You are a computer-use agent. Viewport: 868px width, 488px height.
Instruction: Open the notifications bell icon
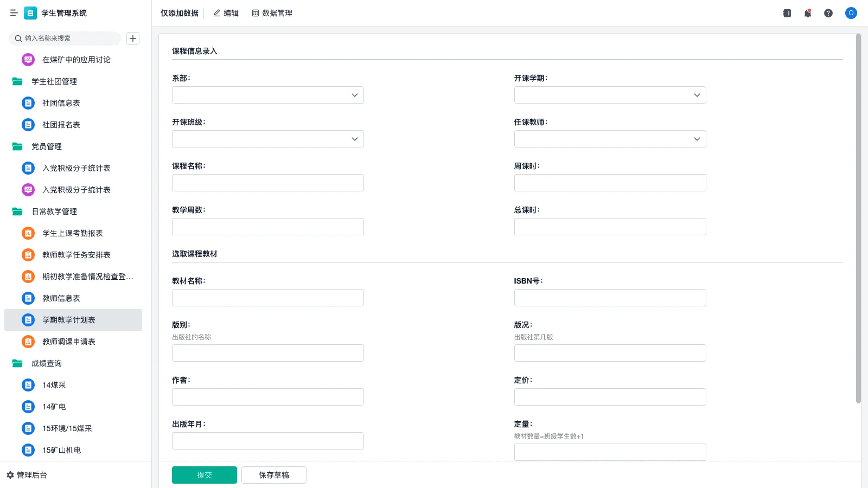click(808, 13)
